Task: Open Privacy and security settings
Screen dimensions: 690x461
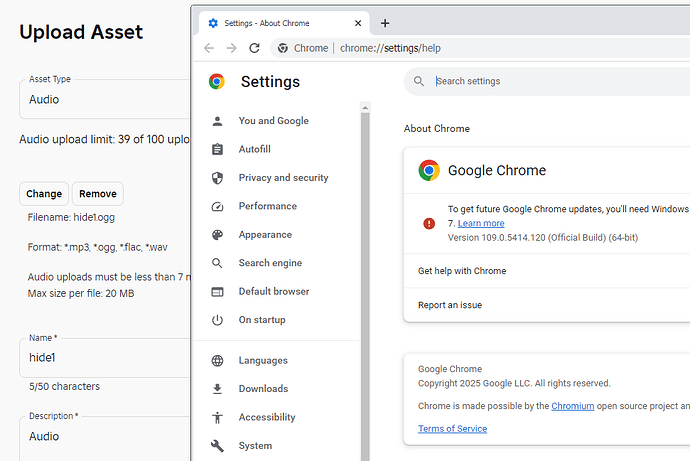Action: click(x=283, y=178)
